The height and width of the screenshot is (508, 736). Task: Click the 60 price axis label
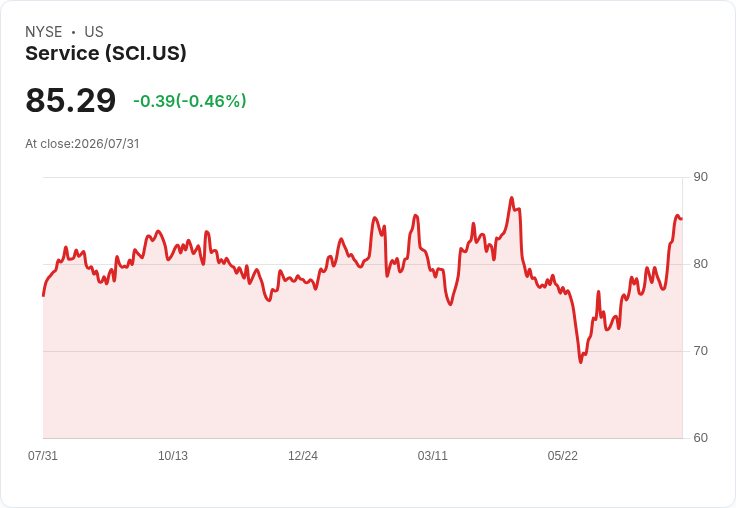[700, 438]
